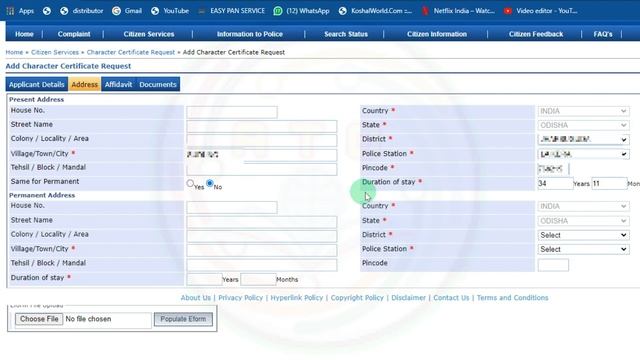Open the permanent address District Select dropdown

click(583, 235)
